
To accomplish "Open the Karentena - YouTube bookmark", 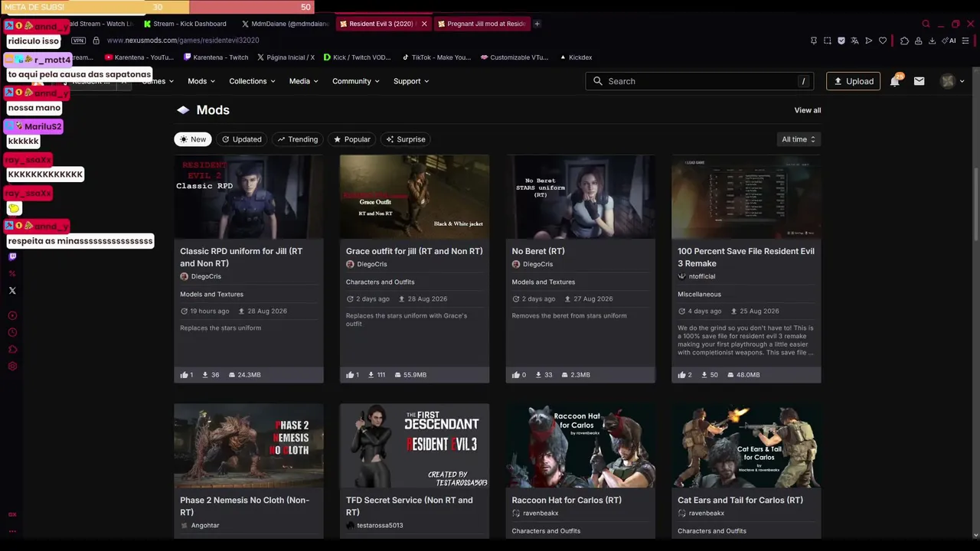I will coord(139,57).
